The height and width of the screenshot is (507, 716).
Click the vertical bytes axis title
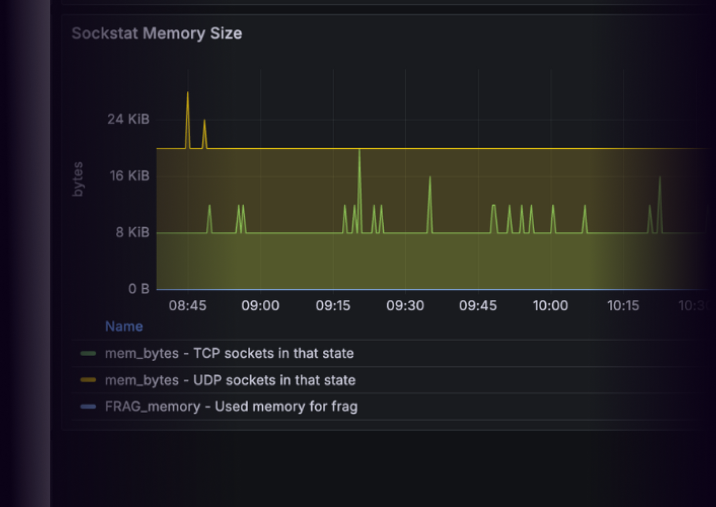point(79,177)
